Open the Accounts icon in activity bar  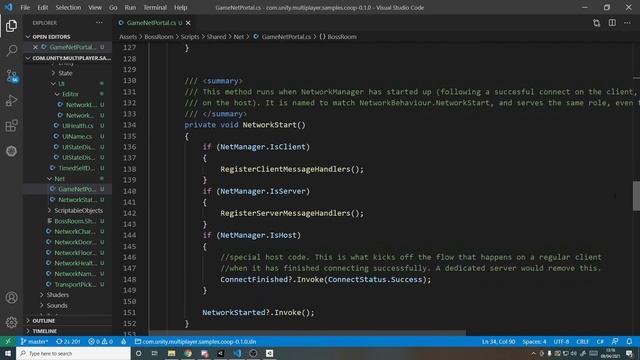[x=11, y=298]
